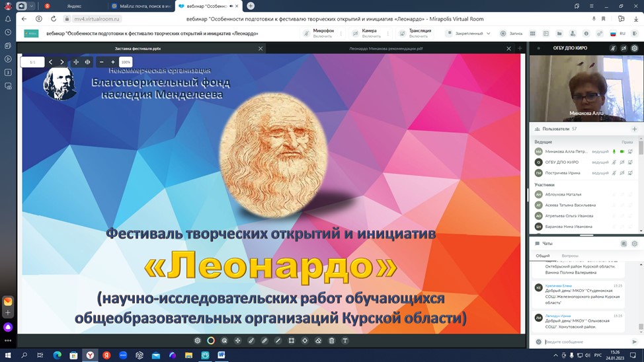
Task: Go to next slide in presentation viewer
Action: tap(62, 62)
